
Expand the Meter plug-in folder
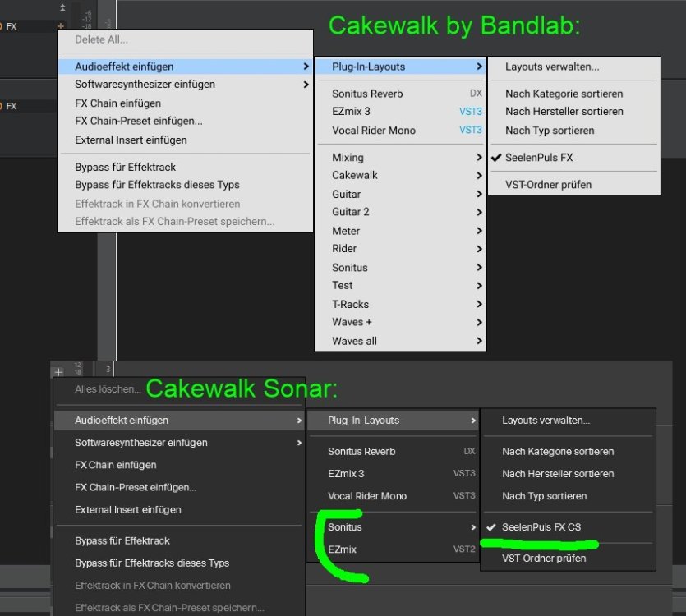click(x=400, y=231)
